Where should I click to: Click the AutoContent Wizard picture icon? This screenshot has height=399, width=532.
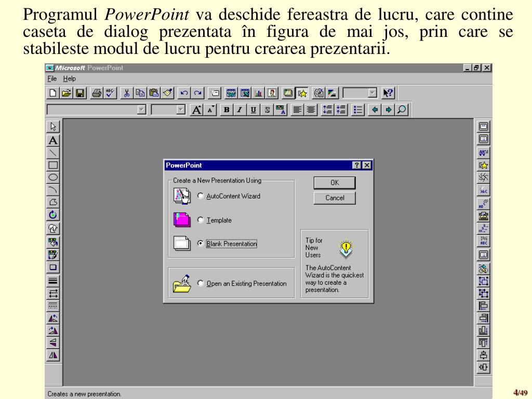182,196
